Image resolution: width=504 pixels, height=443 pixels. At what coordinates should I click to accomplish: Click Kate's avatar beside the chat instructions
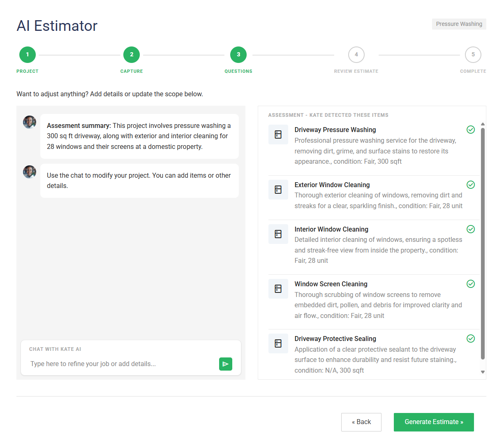[x=30, y=172]
